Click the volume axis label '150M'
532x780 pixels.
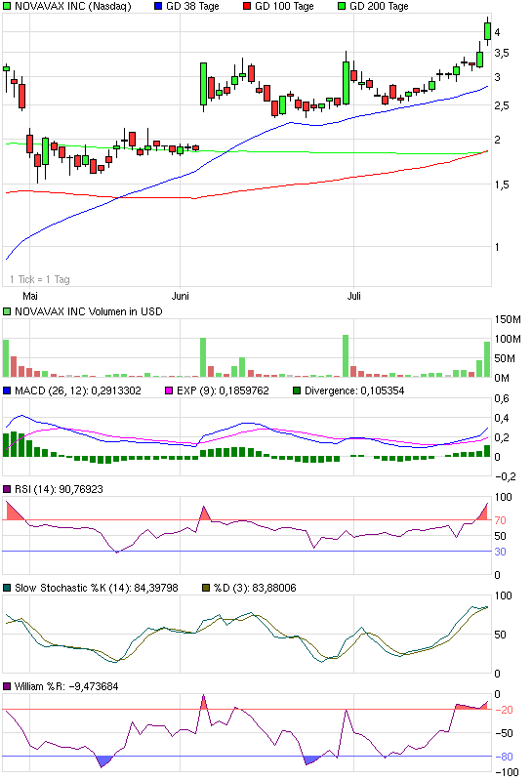(508, 319)
